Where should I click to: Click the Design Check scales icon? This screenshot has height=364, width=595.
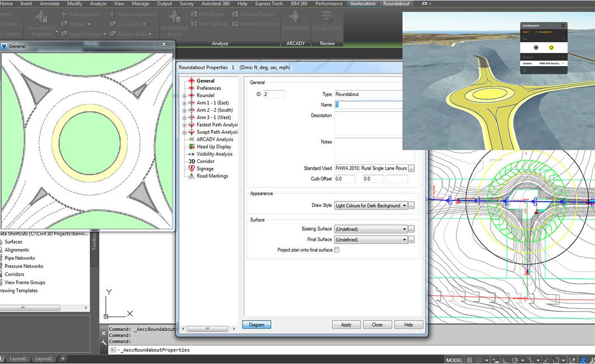[327, 17]
